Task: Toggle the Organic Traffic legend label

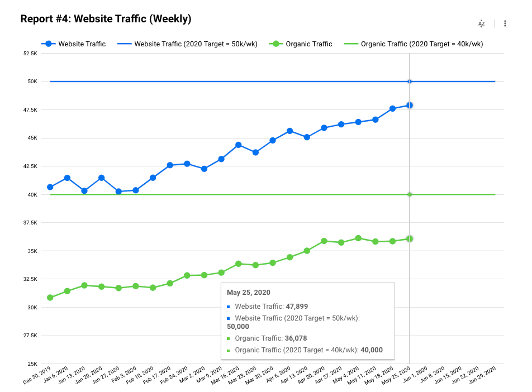Action: 309,44
